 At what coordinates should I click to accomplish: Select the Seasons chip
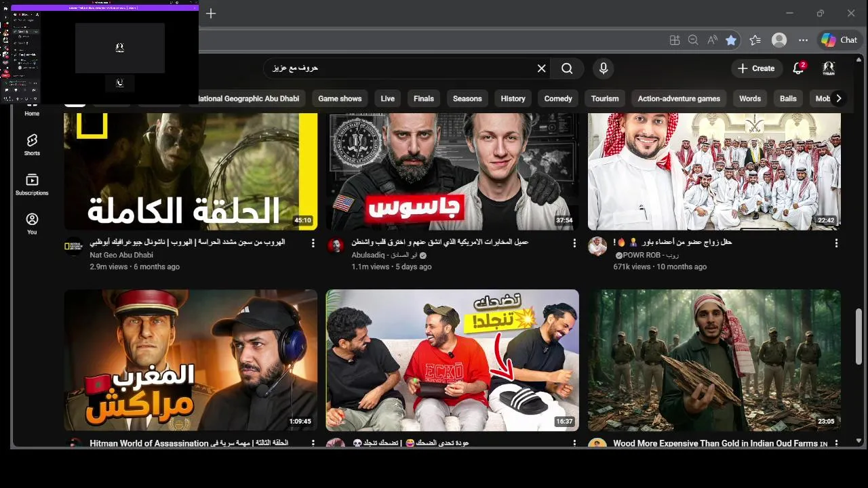click(x=467, y=98)
